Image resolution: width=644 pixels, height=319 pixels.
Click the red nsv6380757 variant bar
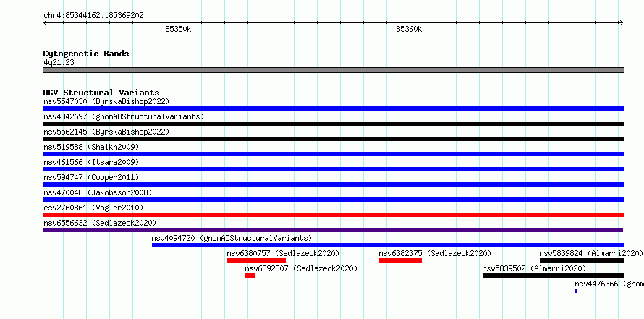(256, 260)
